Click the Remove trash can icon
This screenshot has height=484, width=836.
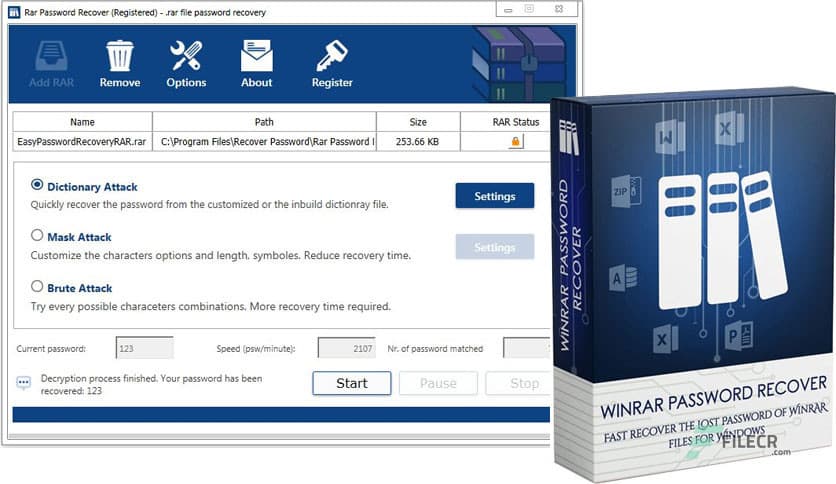[x=119, y=56]
